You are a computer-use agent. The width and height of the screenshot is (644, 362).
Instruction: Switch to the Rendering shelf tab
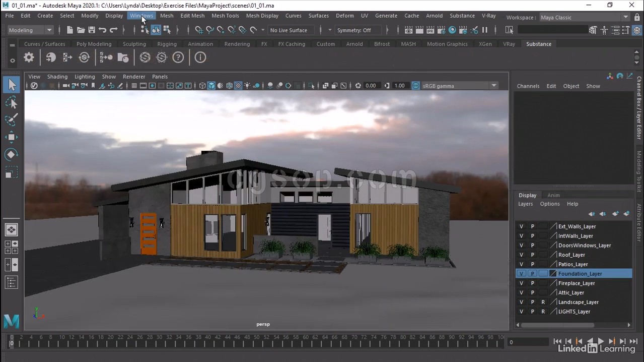237,44
